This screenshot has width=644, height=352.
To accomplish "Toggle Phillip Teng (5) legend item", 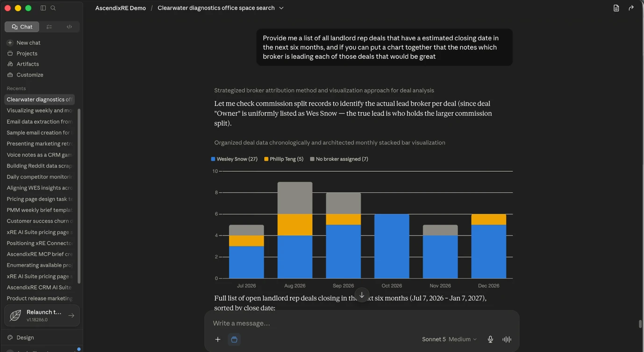I will [284, 159].
